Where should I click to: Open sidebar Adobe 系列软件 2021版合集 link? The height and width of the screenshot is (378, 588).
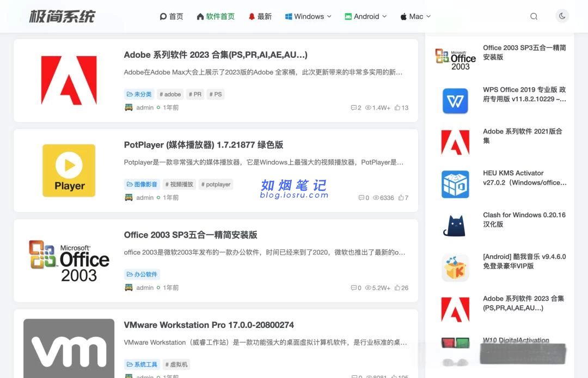click(x=522, y=136)
